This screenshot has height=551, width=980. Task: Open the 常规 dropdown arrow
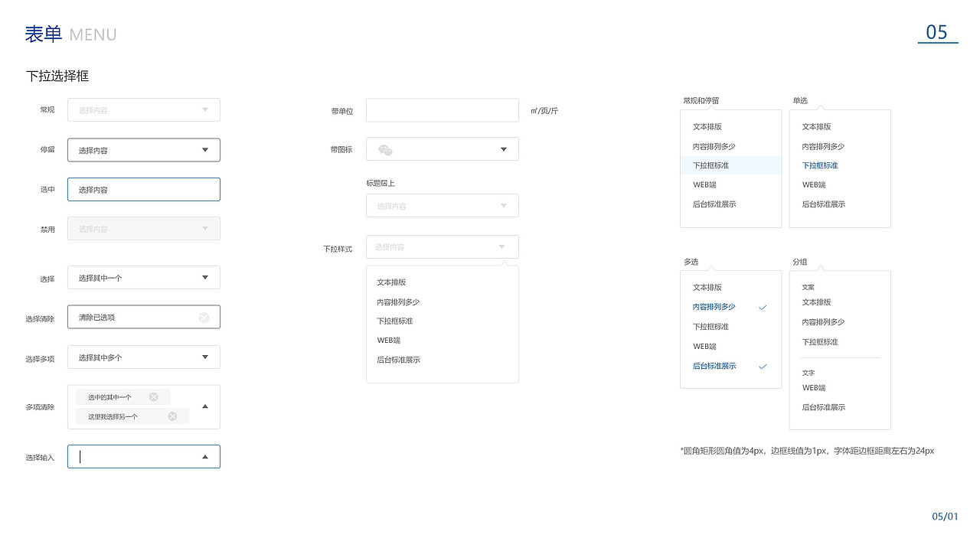click(205, 110)
